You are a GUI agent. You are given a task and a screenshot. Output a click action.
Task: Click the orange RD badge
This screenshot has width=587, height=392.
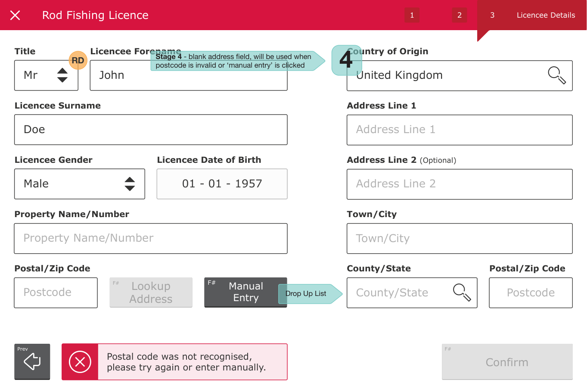[78, 60]
